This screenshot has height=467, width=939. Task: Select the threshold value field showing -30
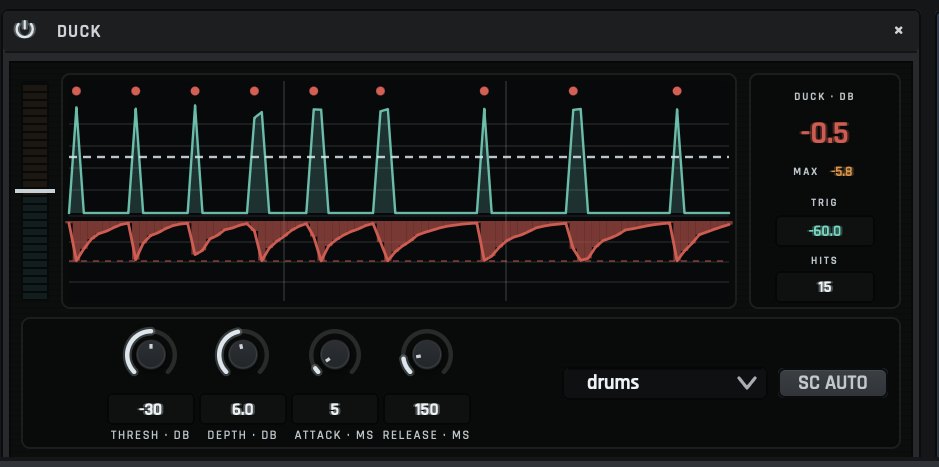[x=150, y=410]
